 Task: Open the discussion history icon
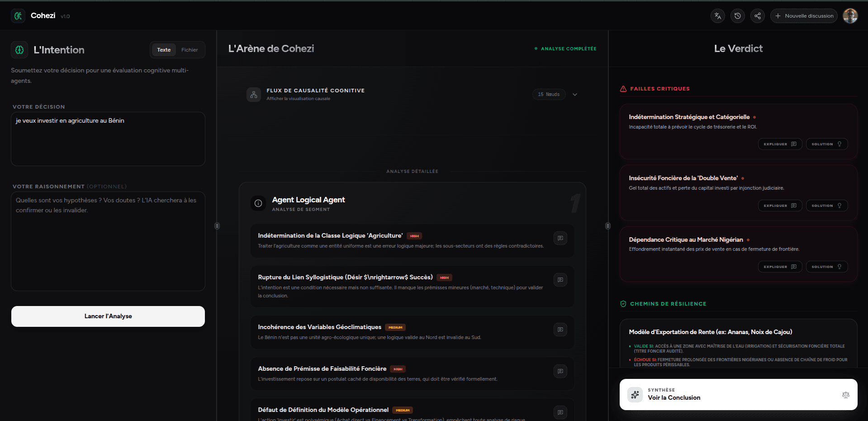(737, 16)
